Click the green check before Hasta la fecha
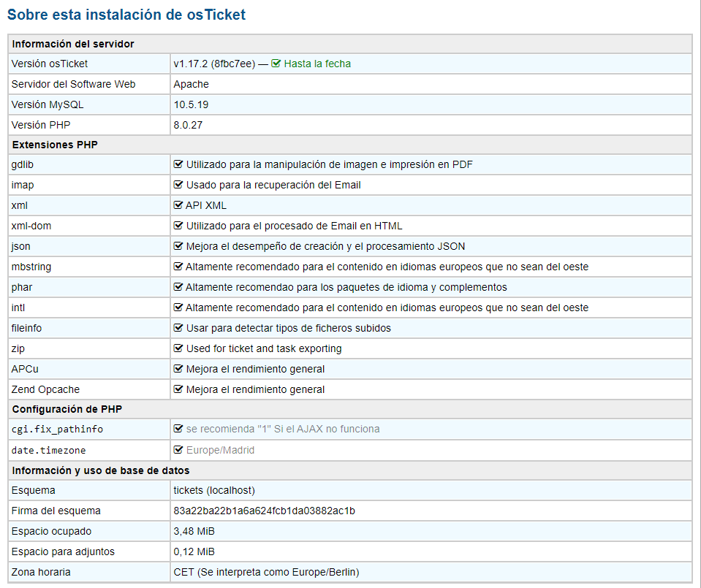 tap(276, 64)
